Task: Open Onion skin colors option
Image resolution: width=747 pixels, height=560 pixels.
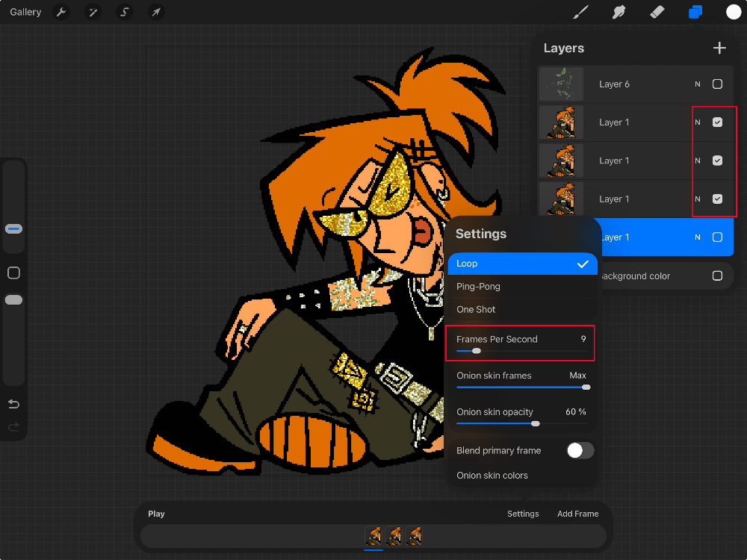Action: pyautogui.click(x=492, y=476)
